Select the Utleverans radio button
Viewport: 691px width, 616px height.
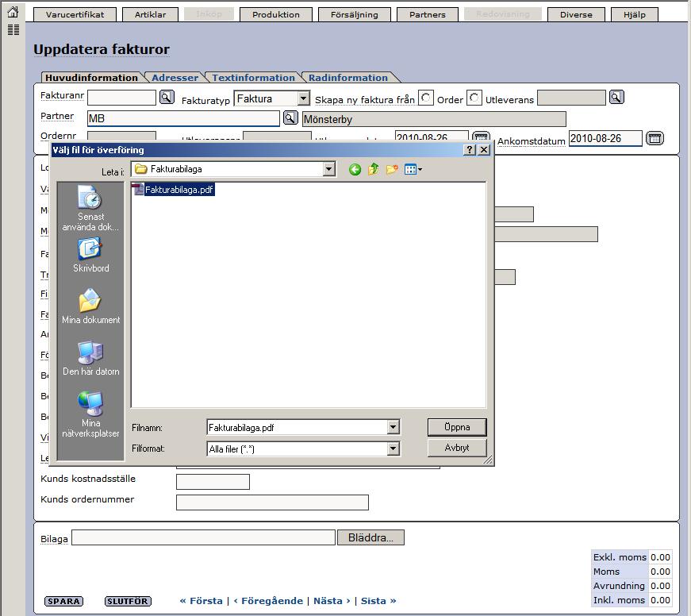(x=474, y=98)
